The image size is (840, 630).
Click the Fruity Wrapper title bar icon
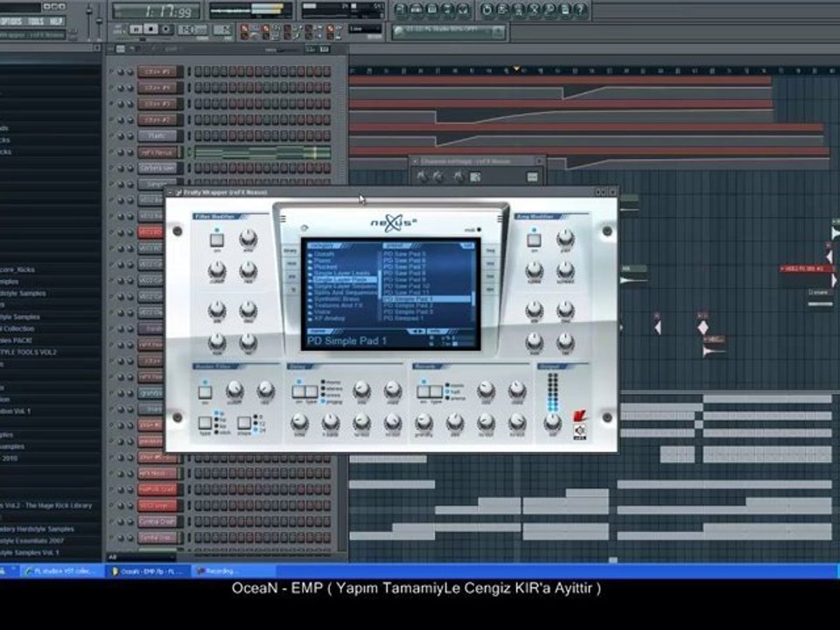pyautogui.click(x=178, y=192)
